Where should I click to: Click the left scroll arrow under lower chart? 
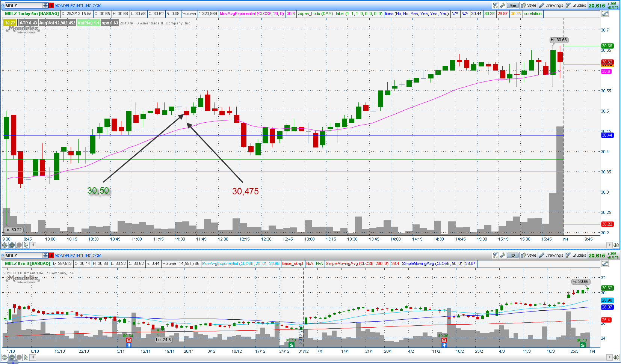(33, 357)
